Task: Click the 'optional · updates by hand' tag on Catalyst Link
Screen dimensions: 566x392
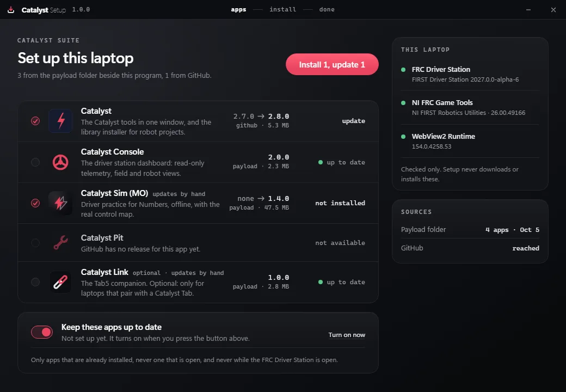Action: point(179,273)
